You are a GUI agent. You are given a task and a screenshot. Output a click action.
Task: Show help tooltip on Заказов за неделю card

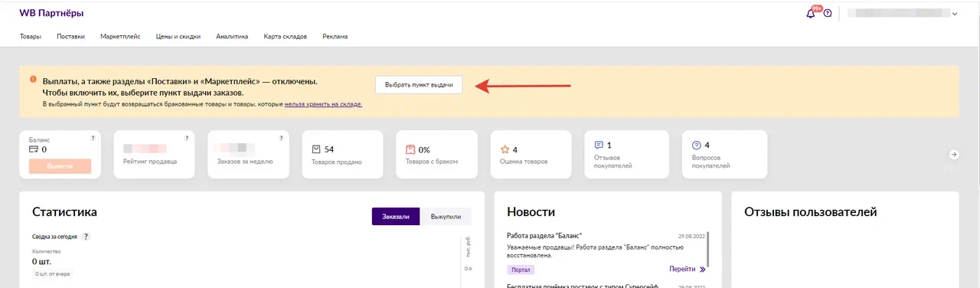pyautogui.click(x=281, y=138)
